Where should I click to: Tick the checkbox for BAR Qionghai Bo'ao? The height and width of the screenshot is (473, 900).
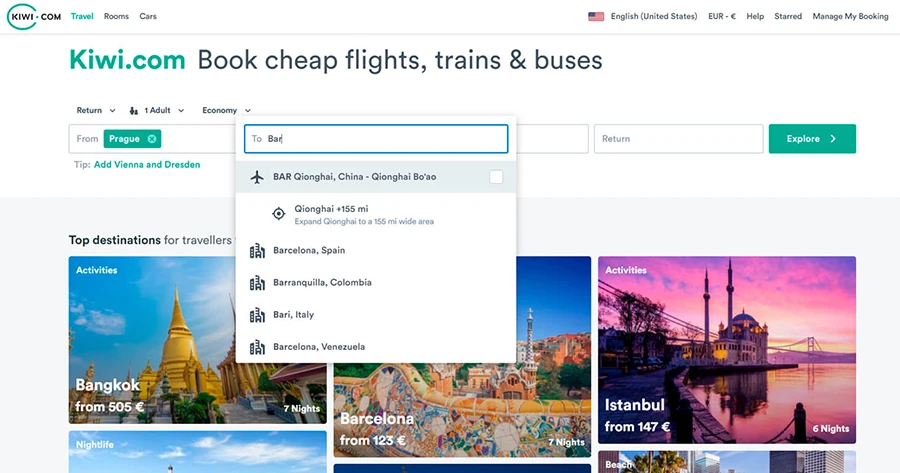pyautogui.click(x=496, y=177)
